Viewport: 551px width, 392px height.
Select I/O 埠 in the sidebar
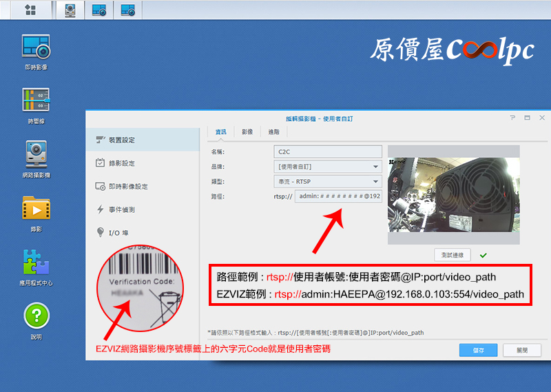click(x=143, y=233)
